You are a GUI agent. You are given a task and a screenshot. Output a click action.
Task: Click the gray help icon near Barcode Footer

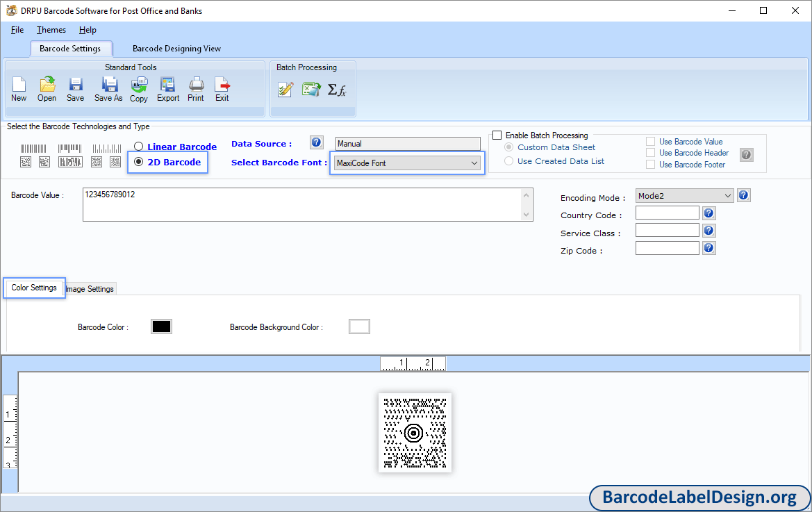pos(746,154)
